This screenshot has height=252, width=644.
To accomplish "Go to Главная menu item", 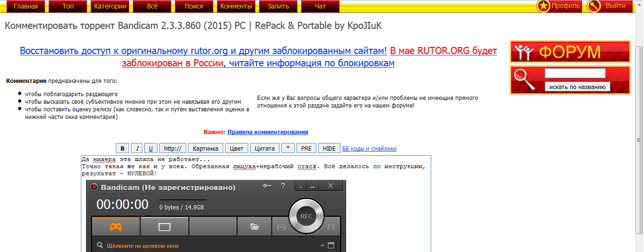I will (x=26, y=6).
